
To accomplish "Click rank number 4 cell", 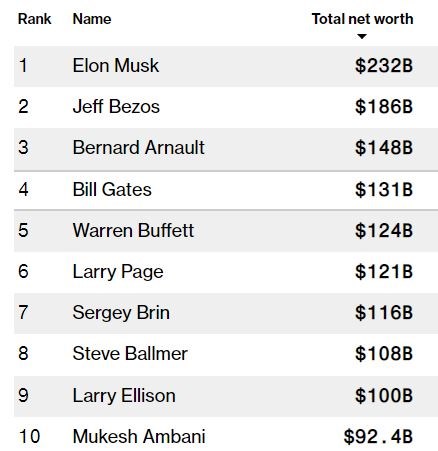I will (23, 189).
